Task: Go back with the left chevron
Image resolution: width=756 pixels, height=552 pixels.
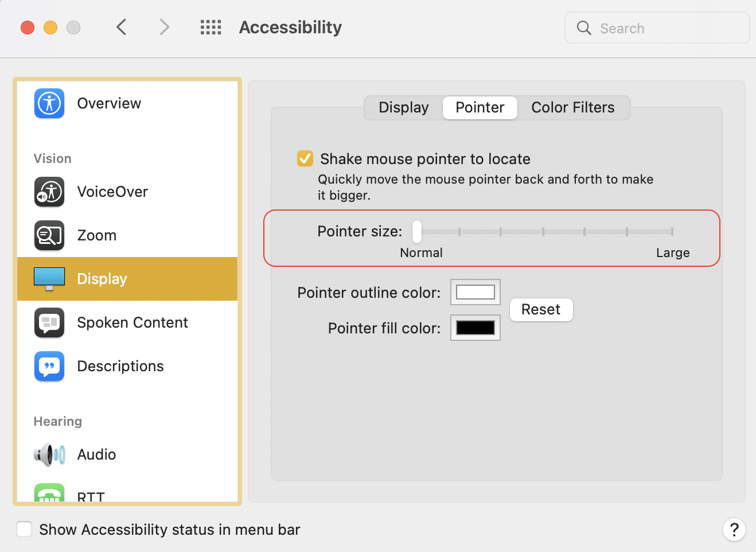Action: click(x=121, y=27)
